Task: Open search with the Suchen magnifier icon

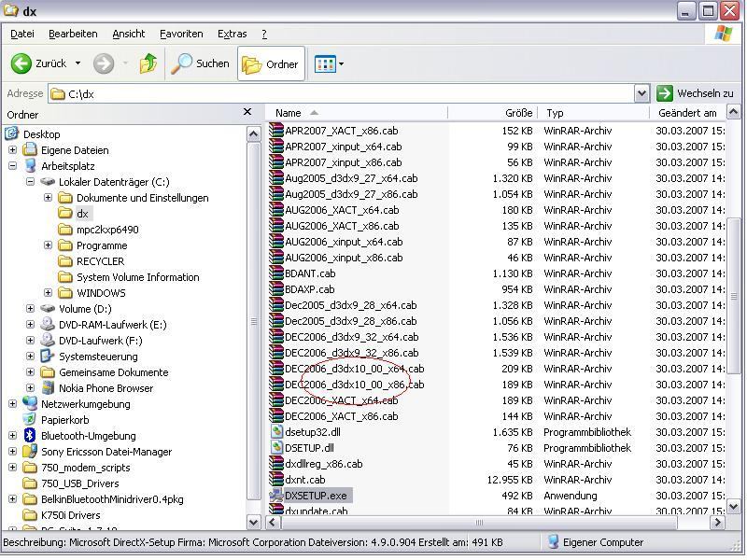Action: point(181,63)
